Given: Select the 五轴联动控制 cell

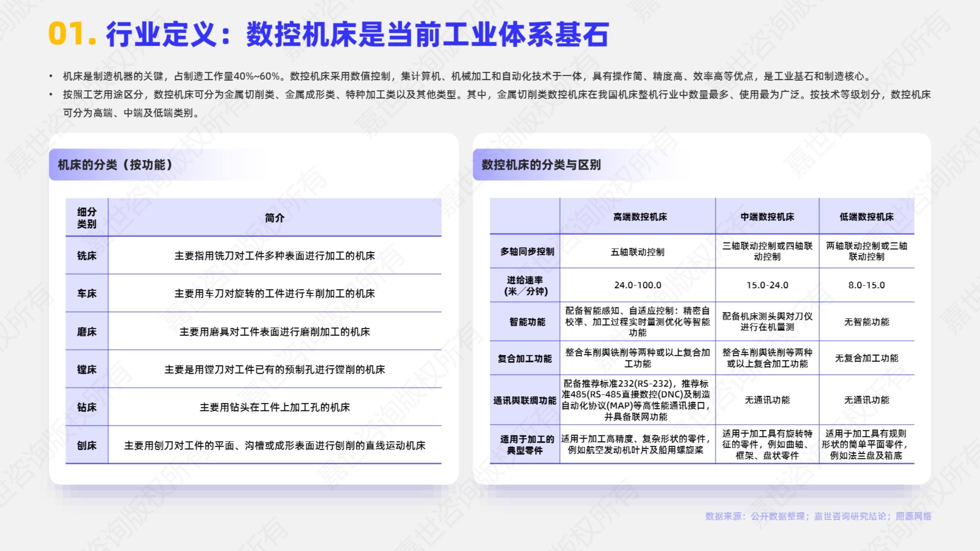Looking at the screenshot, I should pyautogui.click(x=637, y=252).
